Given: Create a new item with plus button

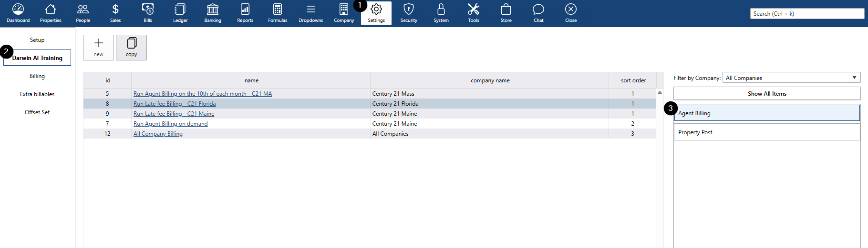Looking at the screenshot, I should pyautogui.click(x=98, y=47).
